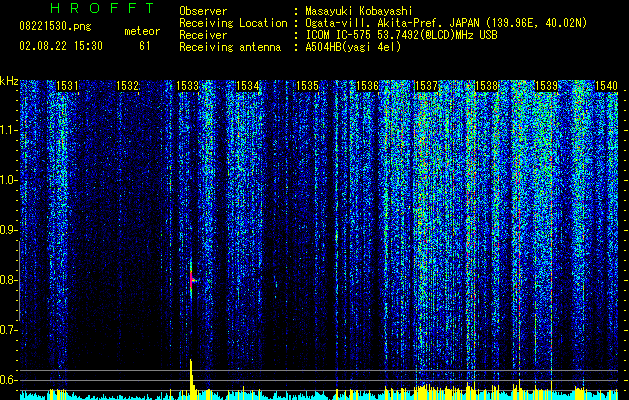This screenshot has width=629, height=400.
Task: Select the Ogata-vill. Akita-Pref. JAPAN location text
Action: (446, 23)
